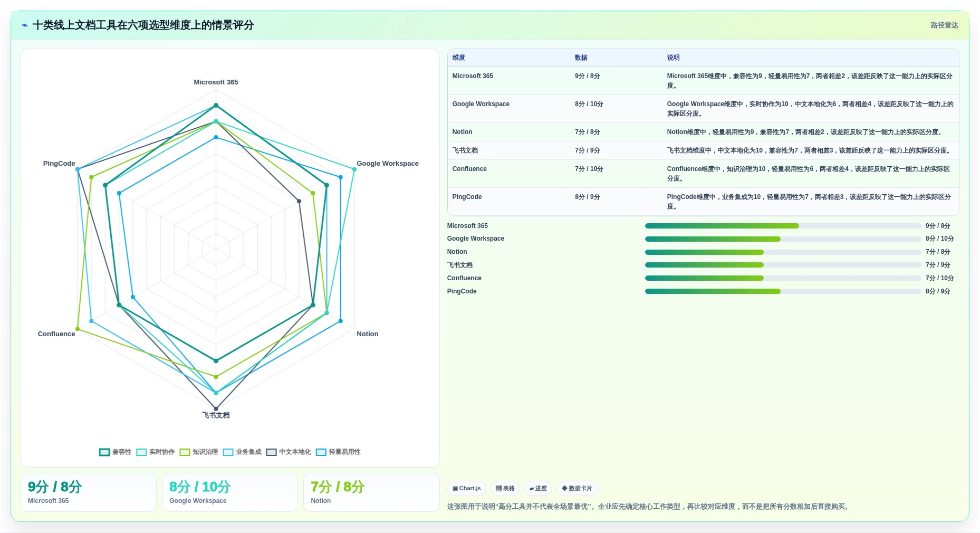Screen dimensions: 980x533
Task: Click the green data point at Confluence vertex
Action: (78, 329)
